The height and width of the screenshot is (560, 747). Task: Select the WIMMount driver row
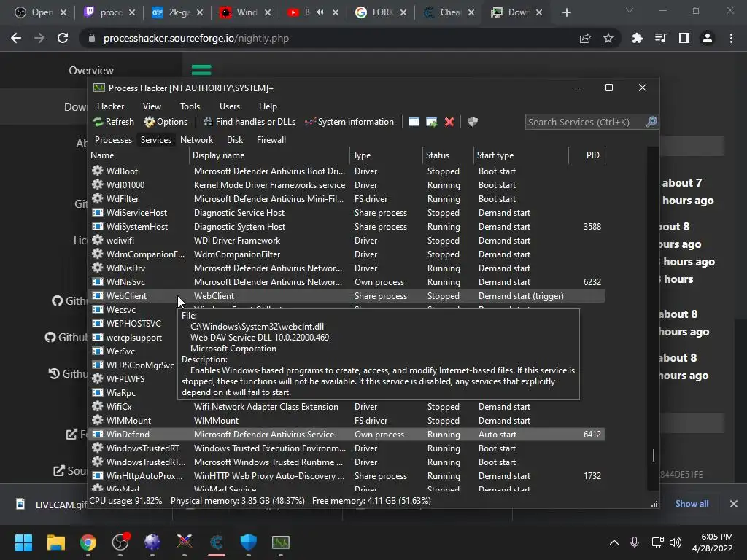347,421
